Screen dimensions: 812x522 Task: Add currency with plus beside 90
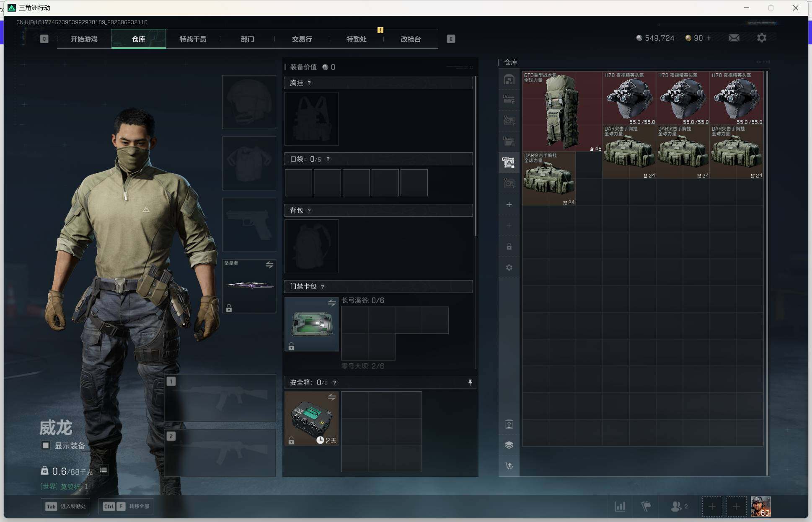tap(709, 38)
